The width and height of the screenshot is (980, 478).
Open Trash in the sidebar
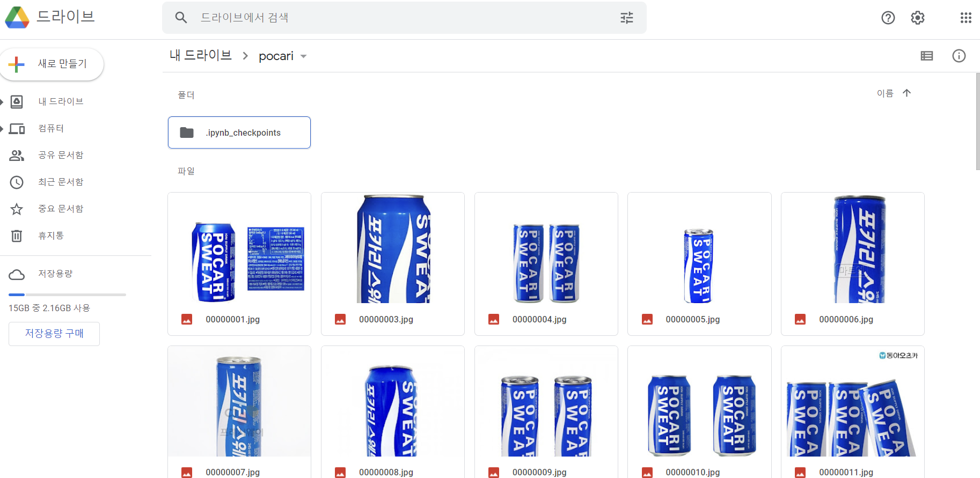click(x=51, y=236)
